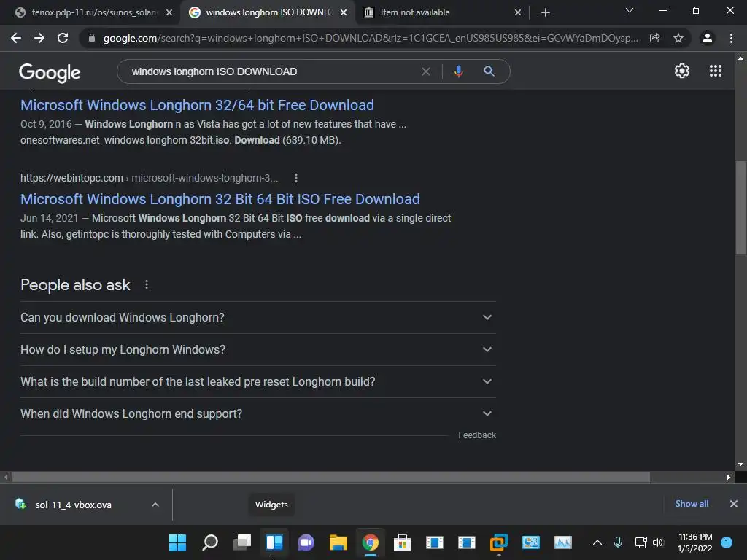Reload the current page

click(63, 38)
